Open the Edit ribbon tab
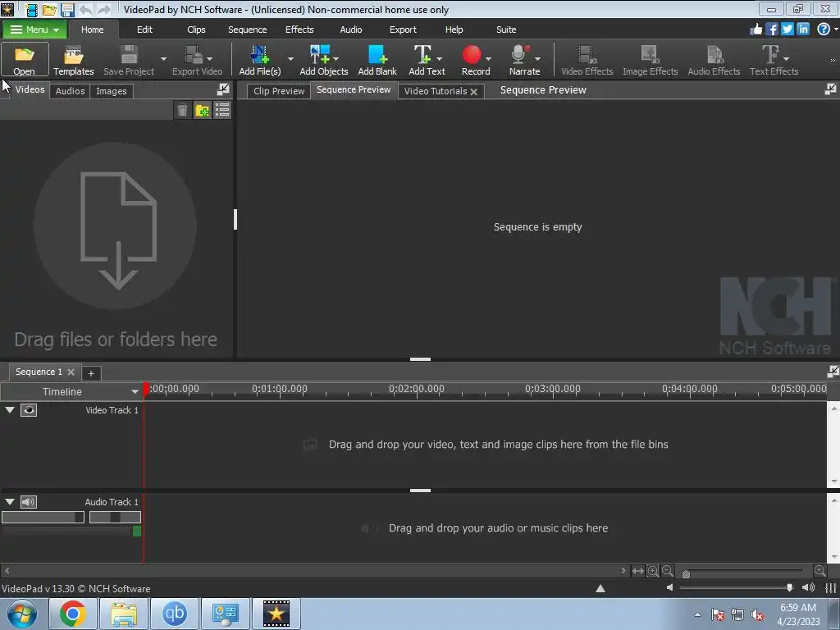This screenshot has width=840, height=630. [x=144, y=30]
